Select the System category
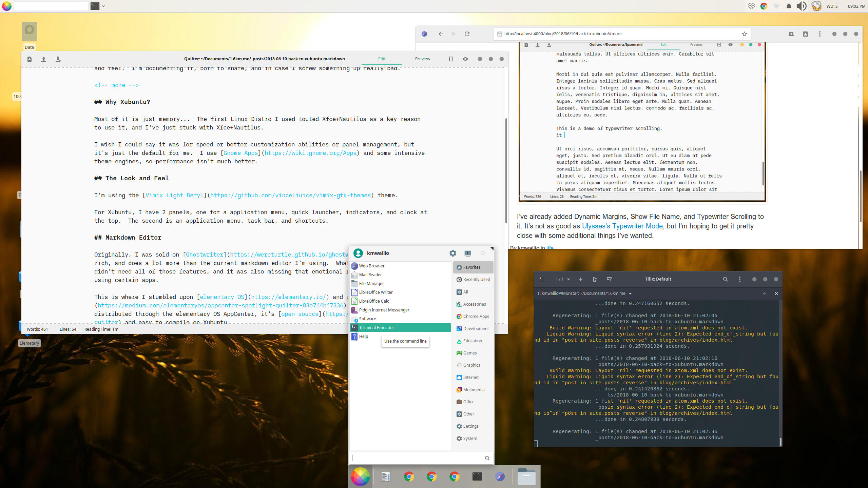The height and width of the screenshot is (488, 868). pos(473,439)
